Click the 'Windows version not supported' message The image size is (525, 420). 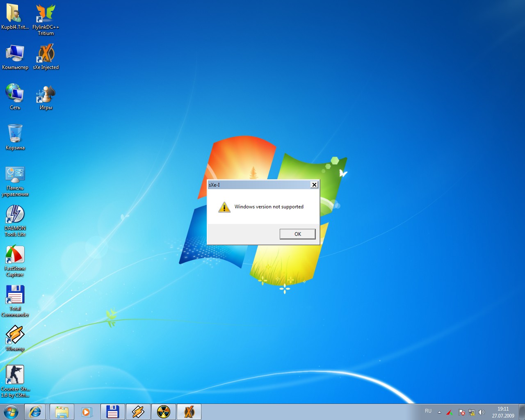[269, 207]
